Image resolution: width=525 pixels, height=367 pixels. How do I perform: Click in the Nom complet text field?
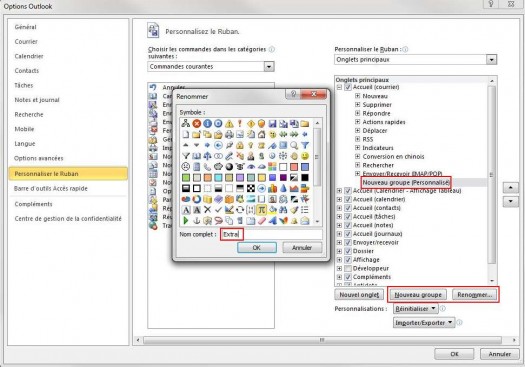click(272, 234)
